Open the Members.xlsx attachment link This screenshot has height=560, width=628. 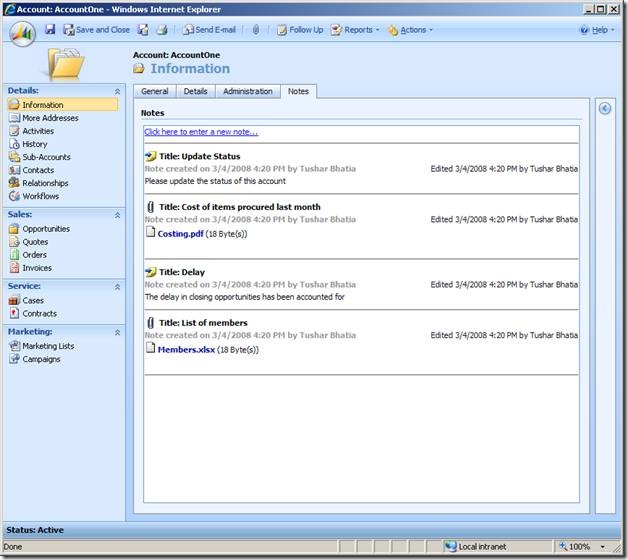(x=185, y=350)
